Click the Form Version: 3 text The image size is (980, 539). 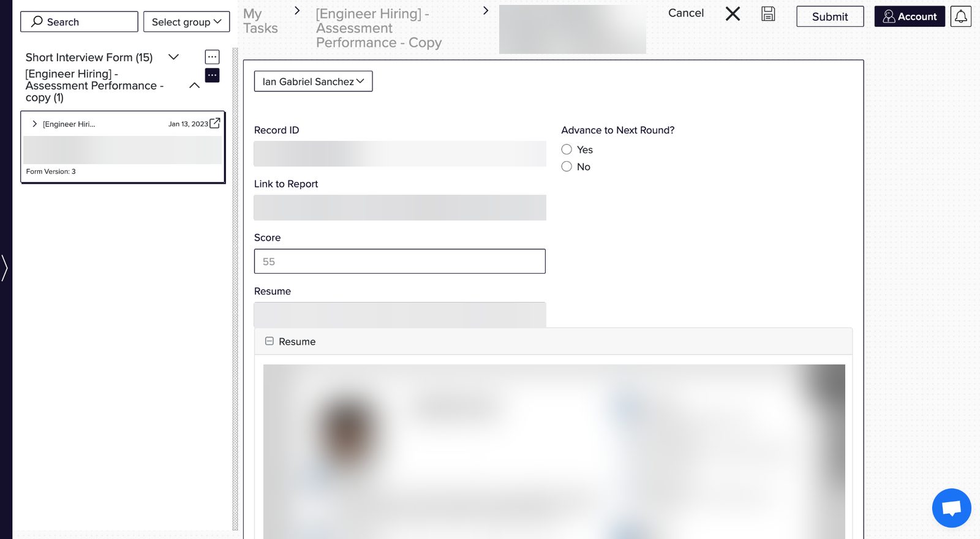tap(51, 171)
